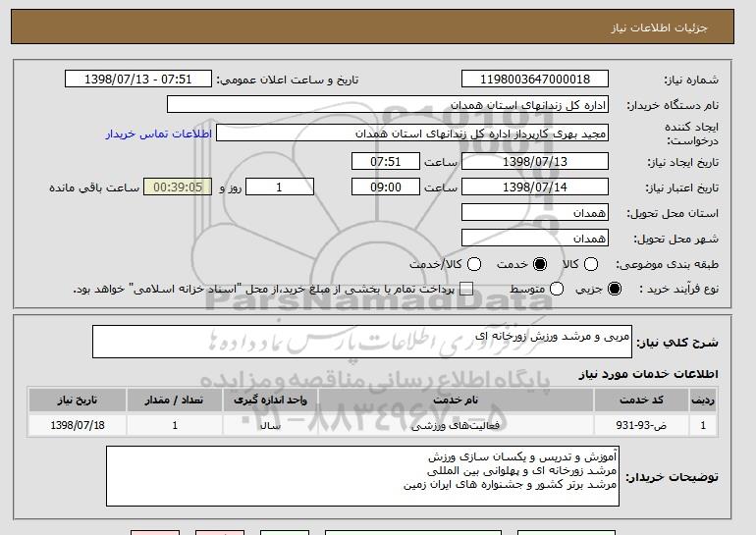This screenshot has width=756, height=535.
Task: Choose the جزیی purchase process option
Action: [x=615, y=290]
